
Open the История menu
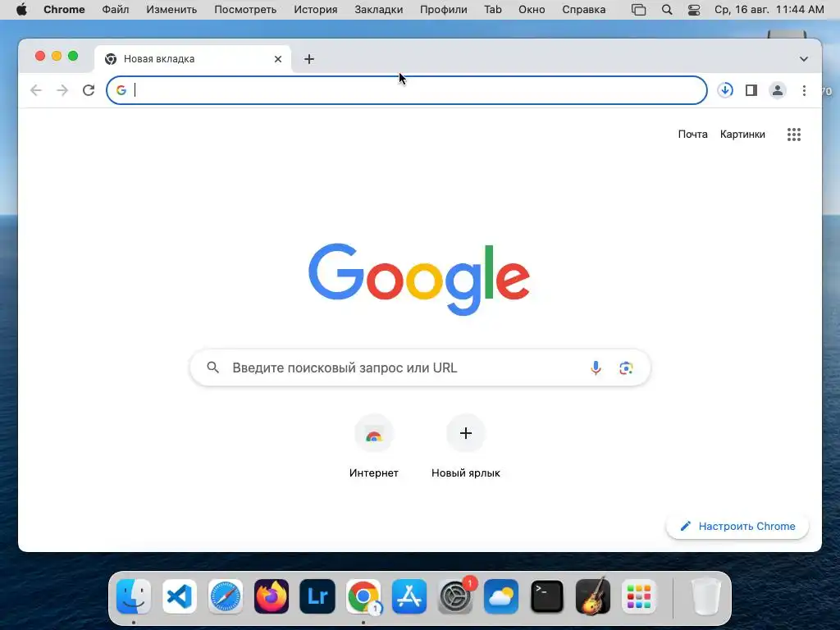[x=316, y=10]
